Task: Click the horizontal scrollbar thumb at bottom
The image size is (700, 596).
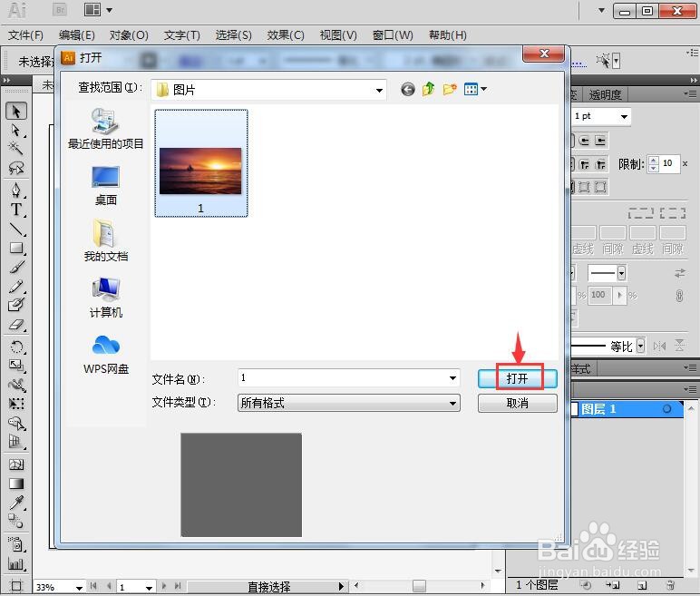Action: pos(419,585)
